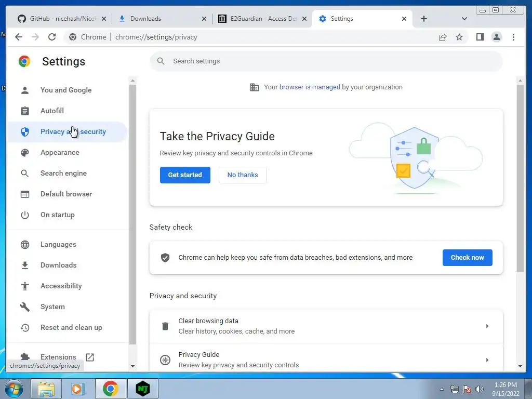Click the wrench icon for System
The height and width of the screenshot is (399, 532).
pyautogui.click(x=25, y=307)
